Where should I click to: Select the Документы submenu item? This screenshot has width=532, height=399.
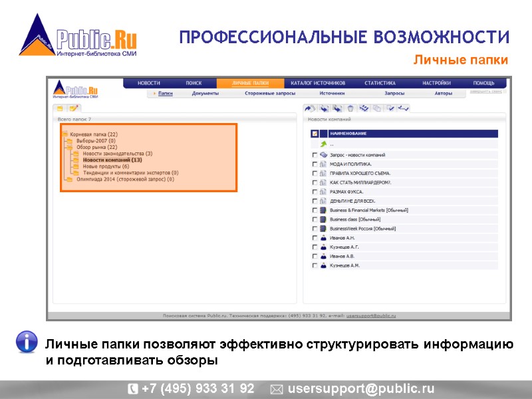point(205,93)
